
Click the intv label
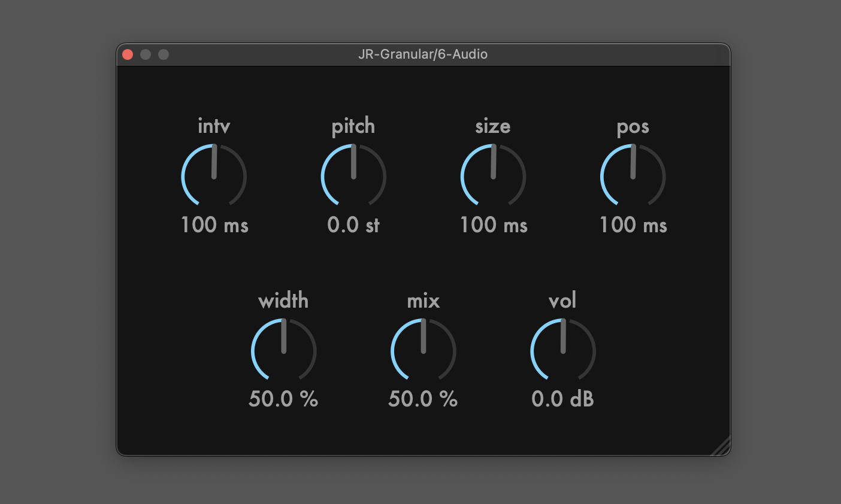(214, 126)
